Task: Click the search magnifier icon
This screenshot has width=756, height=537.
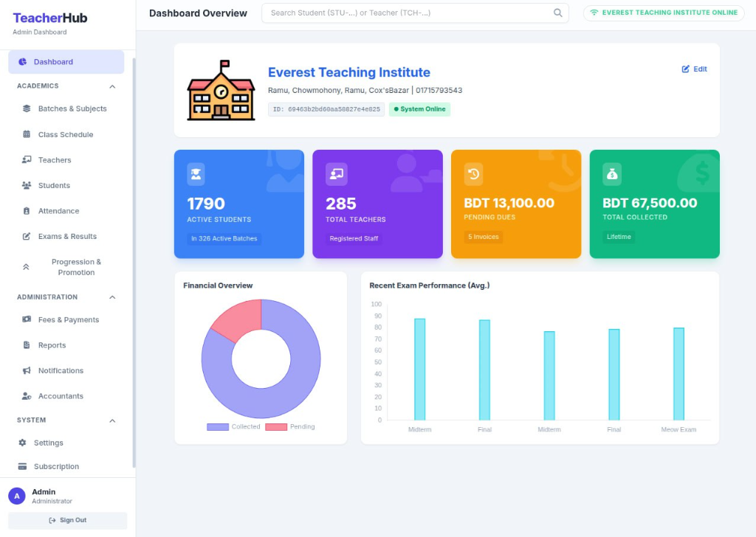Action: pyautogui.click(x=559, y=13)
